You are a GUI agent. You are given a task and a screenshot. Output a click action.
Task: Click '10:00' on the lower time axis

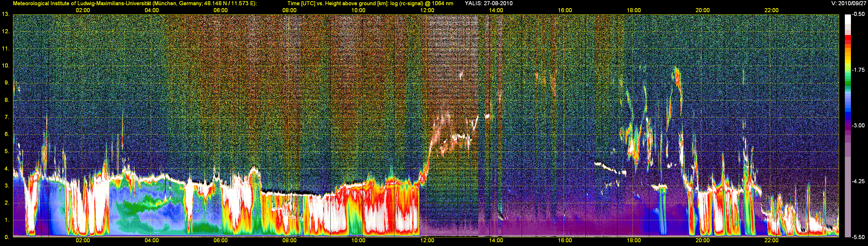[358, 241]
